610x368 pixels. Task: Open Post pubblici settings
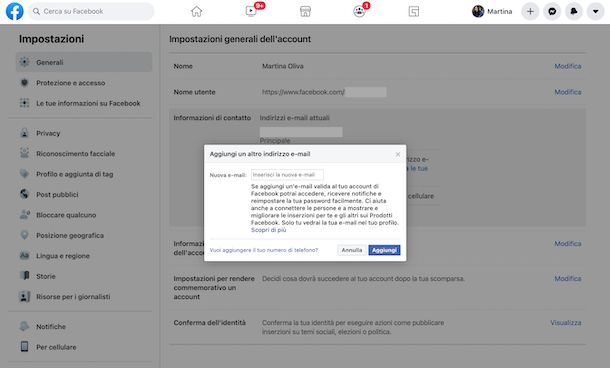coord(84,195)
